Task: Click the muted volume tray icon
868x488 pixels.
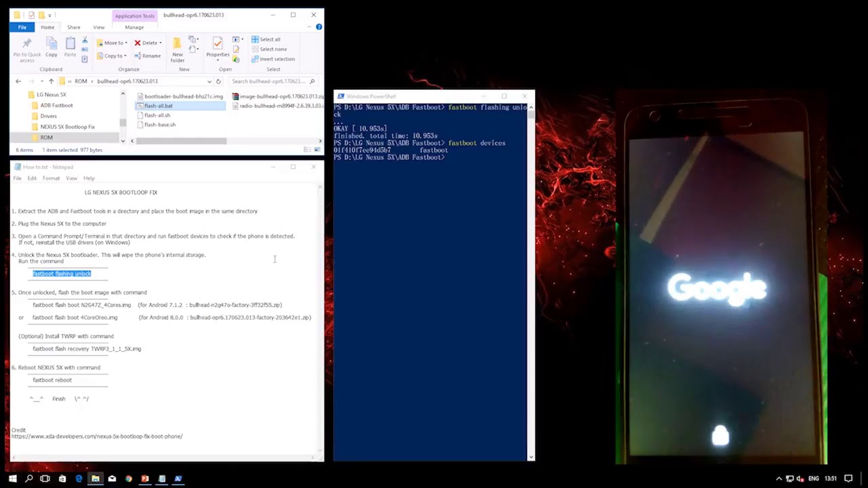Action: point(800,479)
